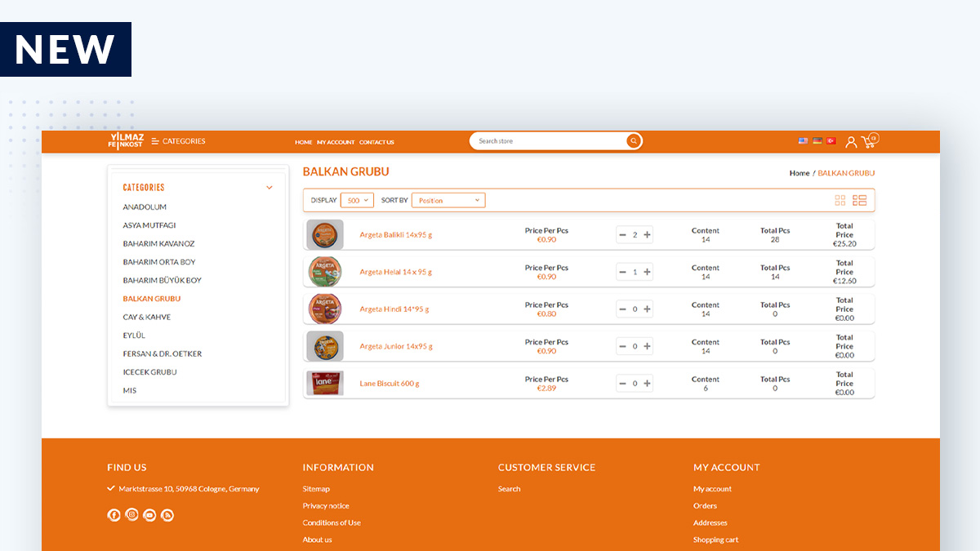
Task: Open the YouTube footer icon
Action: tap(149, 515)
